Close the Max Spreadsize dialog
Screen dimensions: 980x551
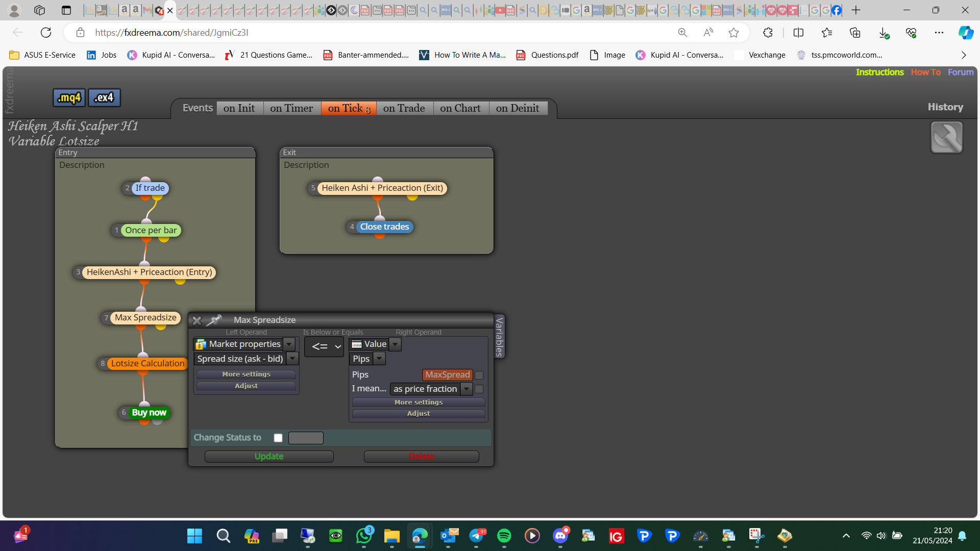coord(197,320)
